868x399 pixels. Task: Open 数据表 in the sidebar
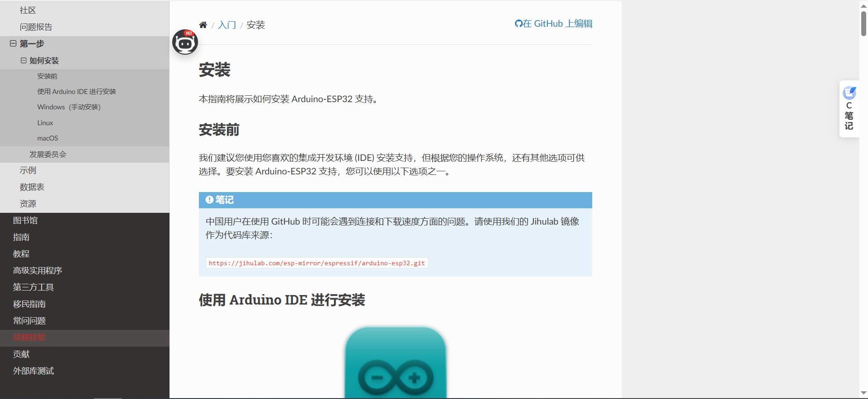[32, 187]
